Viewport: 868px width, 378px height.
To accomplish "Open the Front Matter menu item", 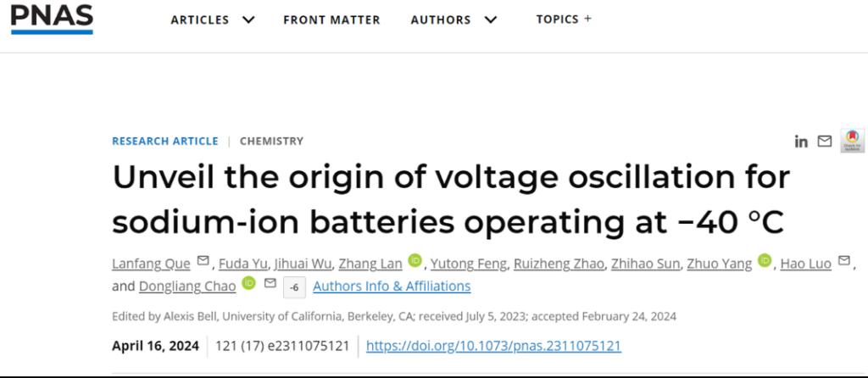I will 331,20.
